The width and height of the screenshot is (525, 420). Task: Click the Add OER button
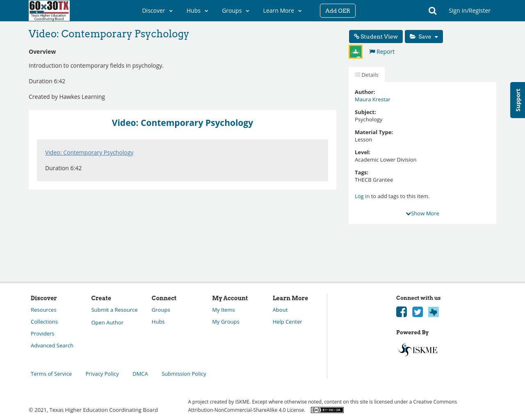click(338, 11)
